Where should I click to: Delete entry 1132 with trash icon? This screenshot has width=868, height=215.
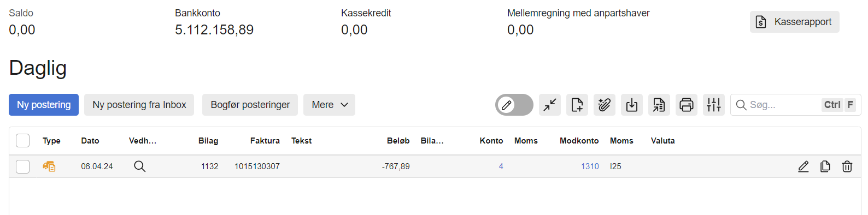point(847,166)
